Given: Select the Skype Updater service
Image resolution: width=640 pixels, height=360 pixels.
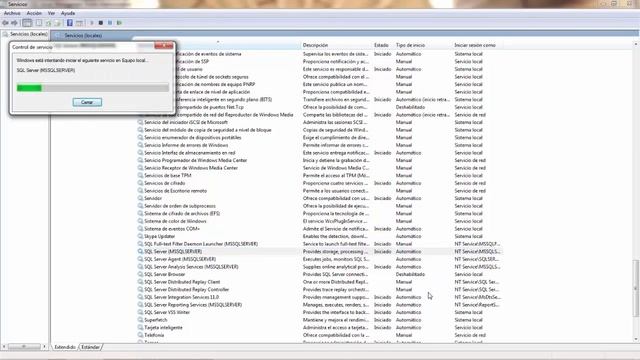Looking at the screenshot, I should click(x=160, y=236).
